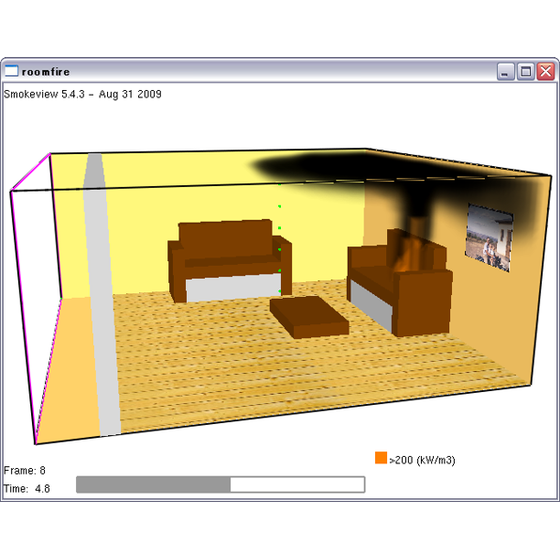
Task: Click the Smokeview 5.4.3 version text
Action: coord(82,94)
